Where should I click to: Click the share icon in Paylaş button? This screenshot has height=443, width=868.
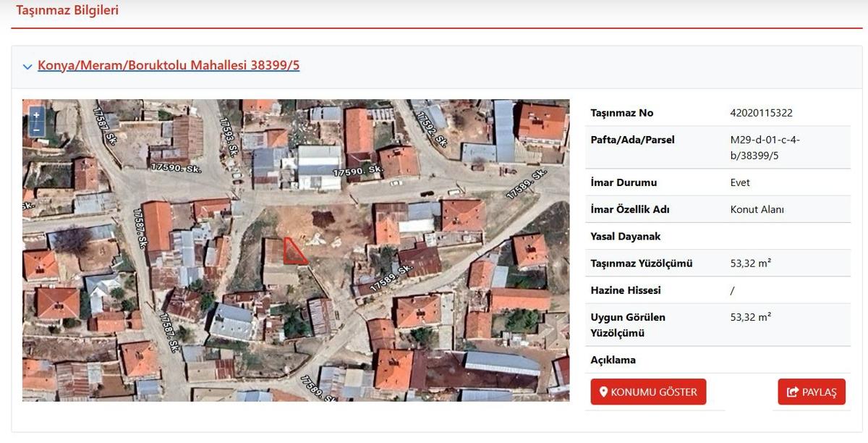(x=793, y=392)
